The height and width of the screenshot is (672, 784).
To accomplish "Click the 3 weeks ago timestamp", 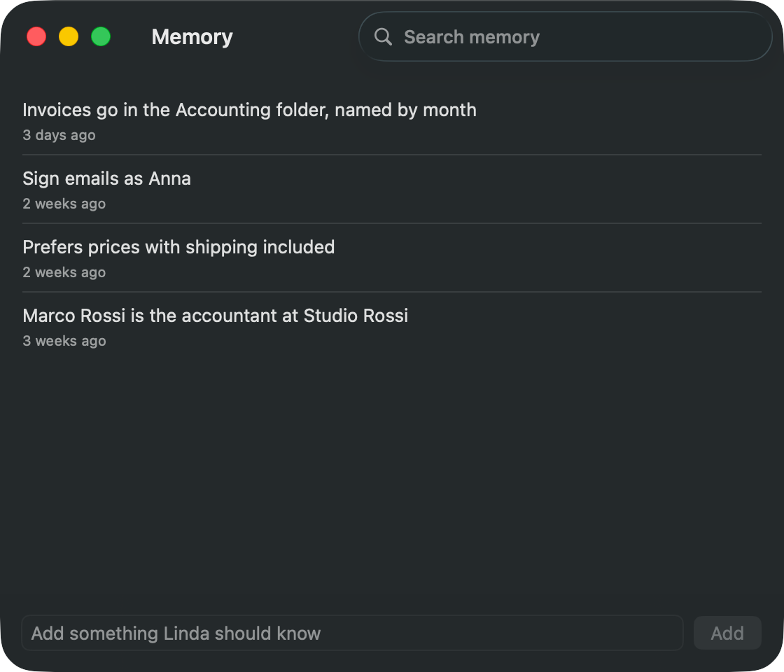I will tap(64, 340).
